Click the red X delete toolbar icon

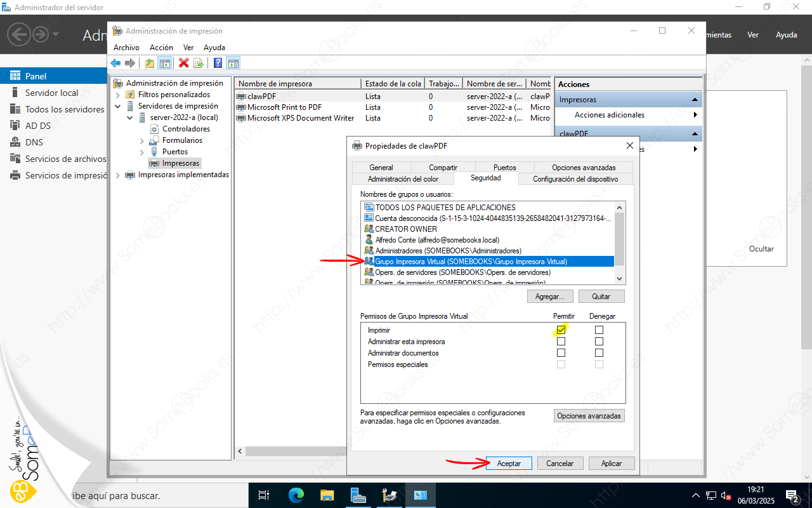pyautogui.click(x=183, y=63)
